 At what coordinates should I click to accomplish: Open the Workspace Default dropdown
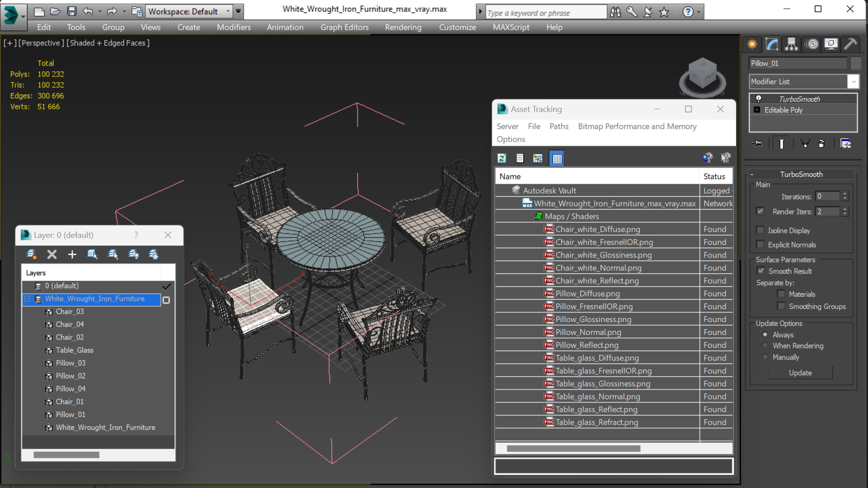click(228, 11)
